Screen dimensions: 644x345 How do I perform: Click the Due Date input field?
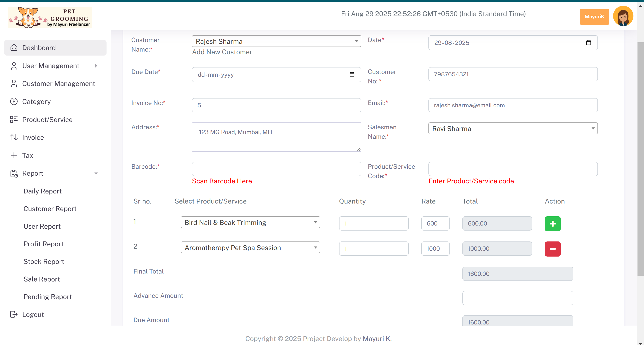click(x=276, y=74)
